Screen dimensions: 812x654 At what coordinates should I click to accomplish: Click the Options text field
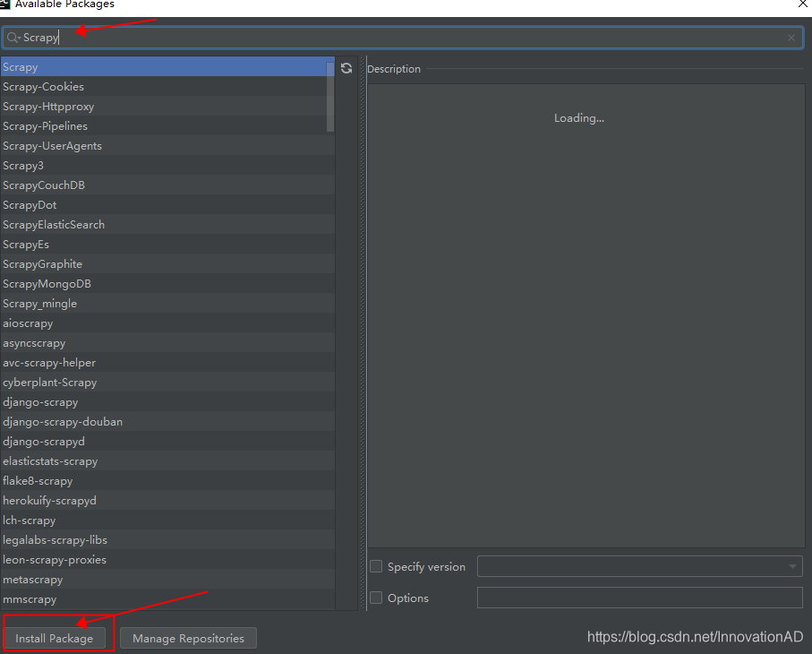pyautogui.click(x=639, y=598)
